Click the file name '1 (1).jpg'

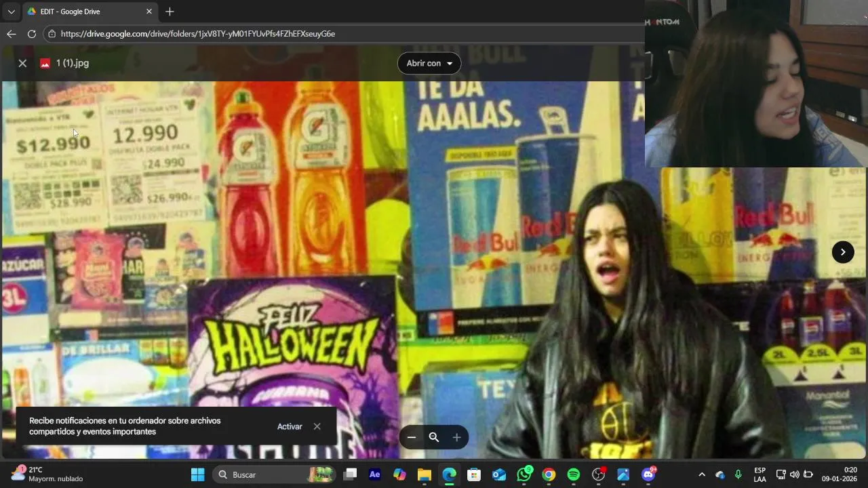(x=73, y=63)
